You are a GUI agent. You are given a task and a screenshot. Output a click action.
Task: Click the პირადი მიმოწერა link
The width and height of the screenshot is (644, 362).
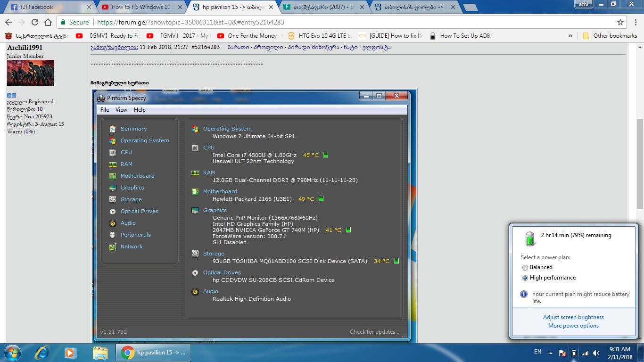313,47
